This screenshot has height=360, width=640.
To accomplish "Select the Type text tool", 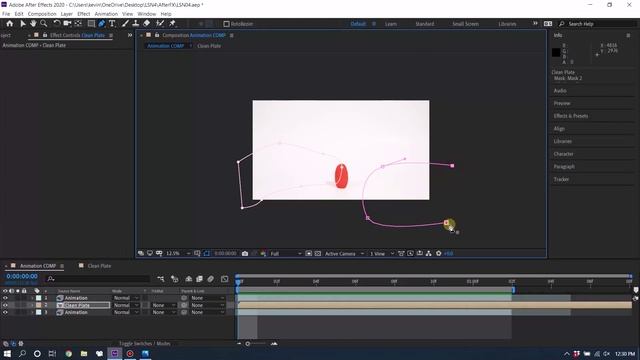I will (112, 24).
